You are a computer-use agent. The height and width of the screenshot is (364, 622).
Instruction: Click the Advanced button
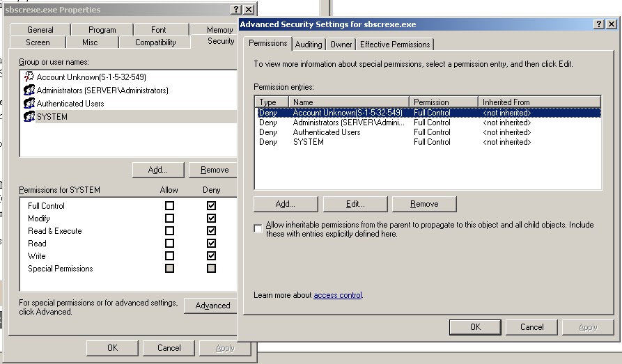[212, 306]
